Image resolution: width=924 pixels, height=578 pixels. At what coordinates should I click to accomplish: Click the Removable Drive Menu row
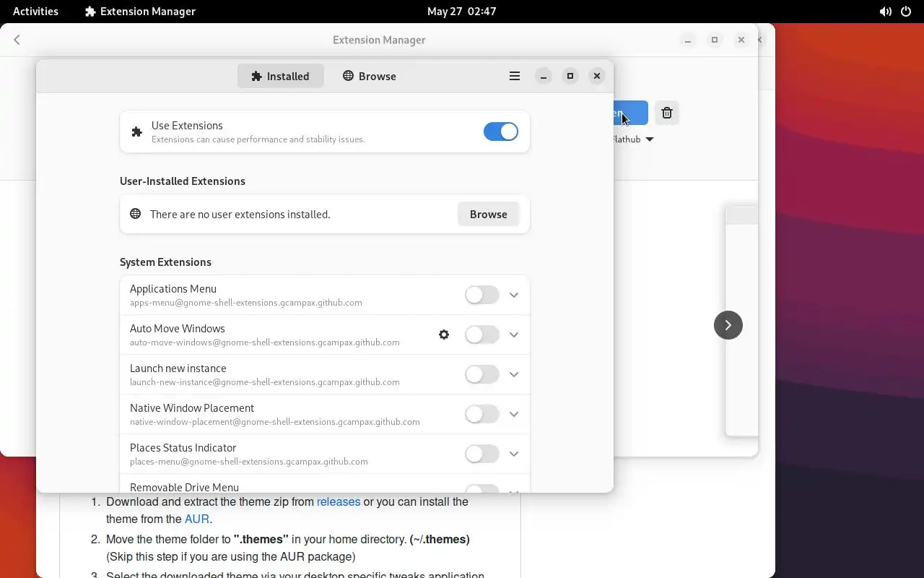point(325,484)
